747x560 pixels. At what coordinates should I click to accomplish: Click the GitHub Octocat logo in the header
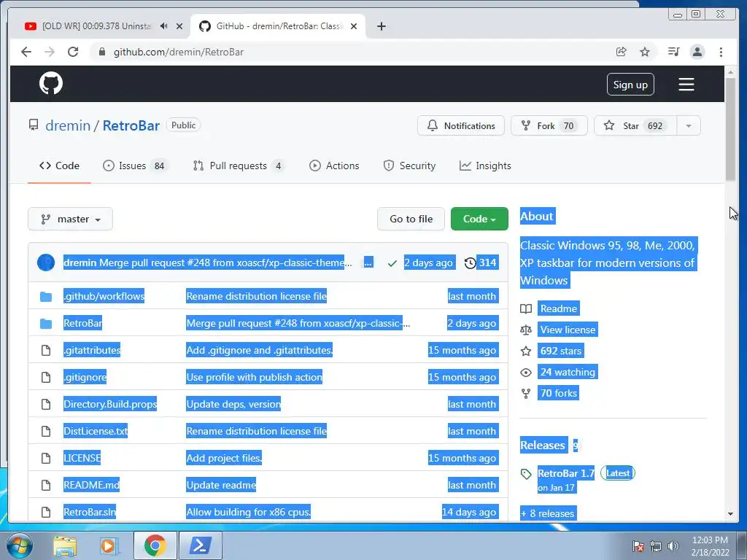pyautogui.click(x=51, y=83)
